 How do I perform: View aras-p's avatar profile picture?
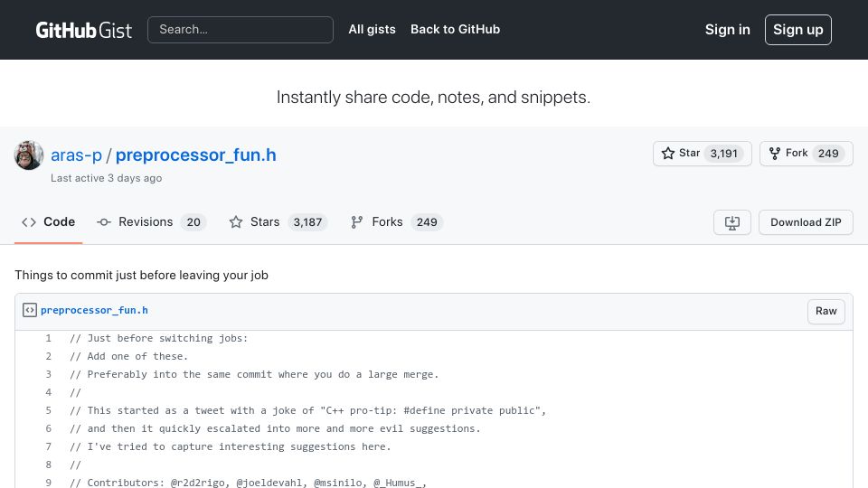tap(29, 155)
